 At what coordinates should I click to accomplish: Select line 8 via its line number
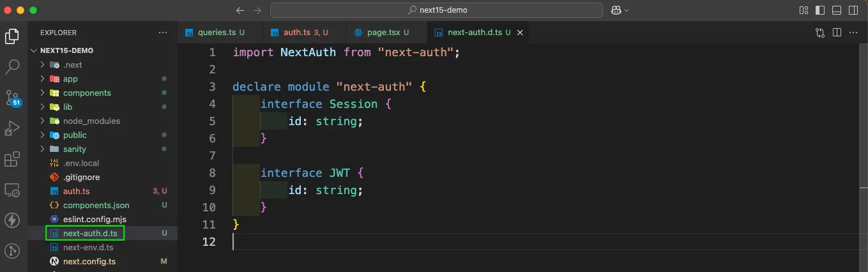click(213, 173)
